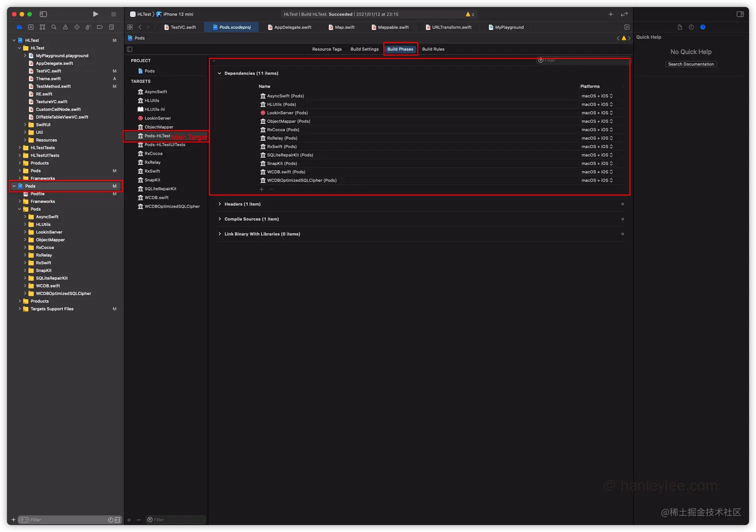
Task: Open the Project navigator folder icon
Action: (19, 27)
